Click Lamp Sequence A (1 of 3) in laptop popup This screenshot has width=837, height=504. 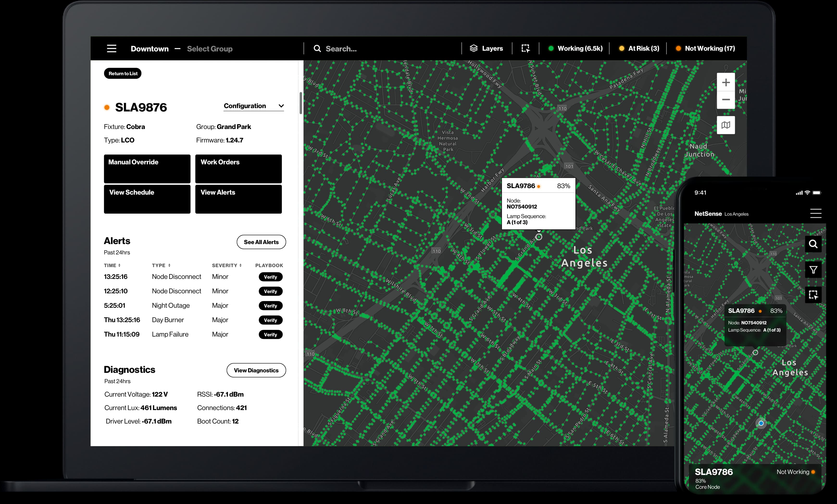coord(526,219)
